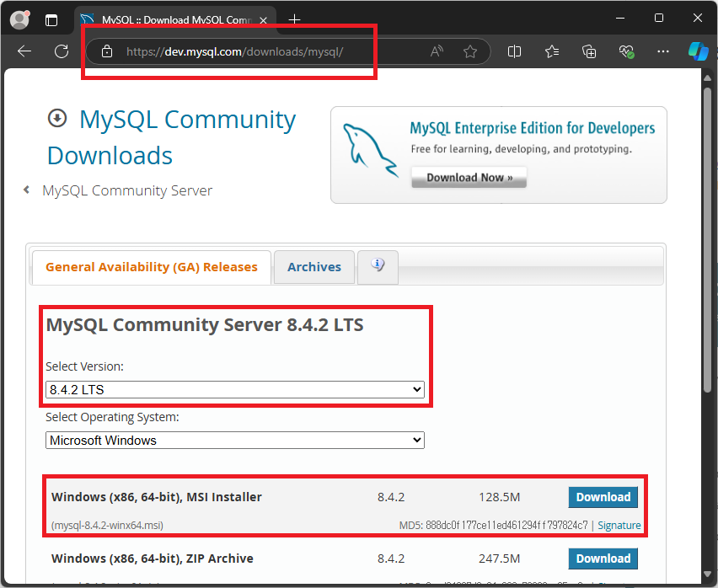Screen dimensions: 718x588
Task: Click the MySQL Community Server 8.4.2 LTS title
Action: [x=205, y=325]
